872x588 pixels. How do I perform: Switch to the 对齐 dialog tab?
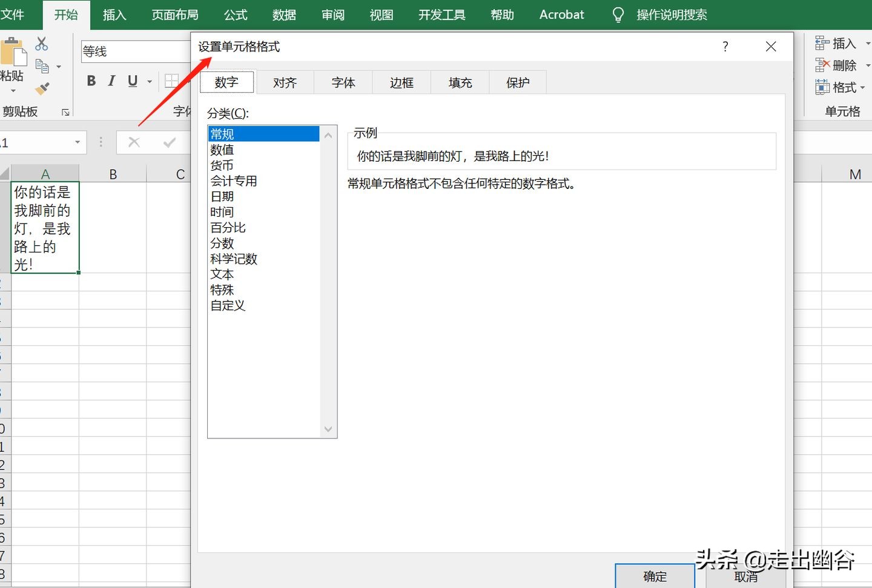pyautogui.click(x=285, y=82)
